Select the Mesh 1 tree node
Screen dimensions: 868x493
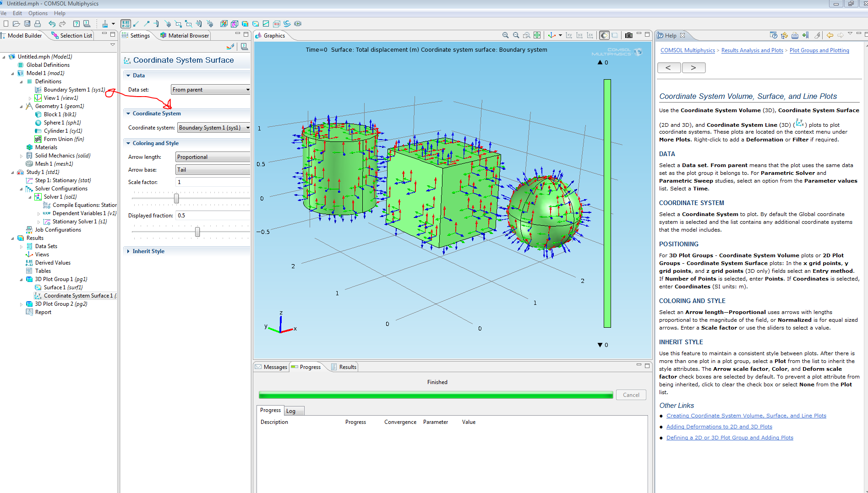[50, 164]
